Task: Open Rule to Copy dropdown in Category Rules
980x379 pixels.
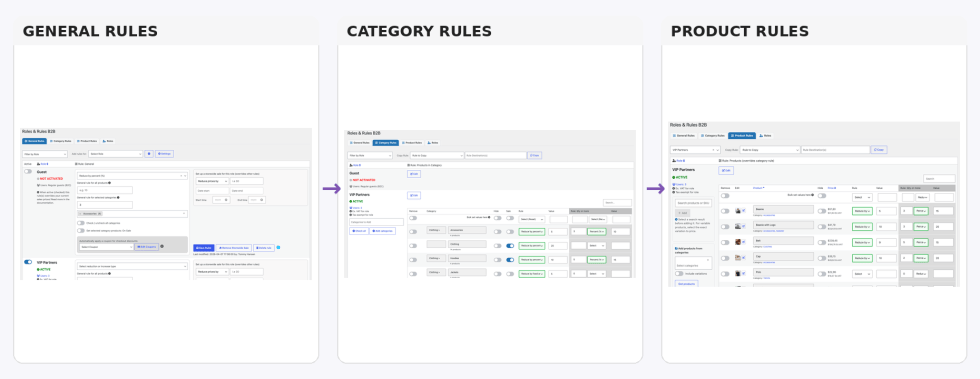Action: point(437,155)
